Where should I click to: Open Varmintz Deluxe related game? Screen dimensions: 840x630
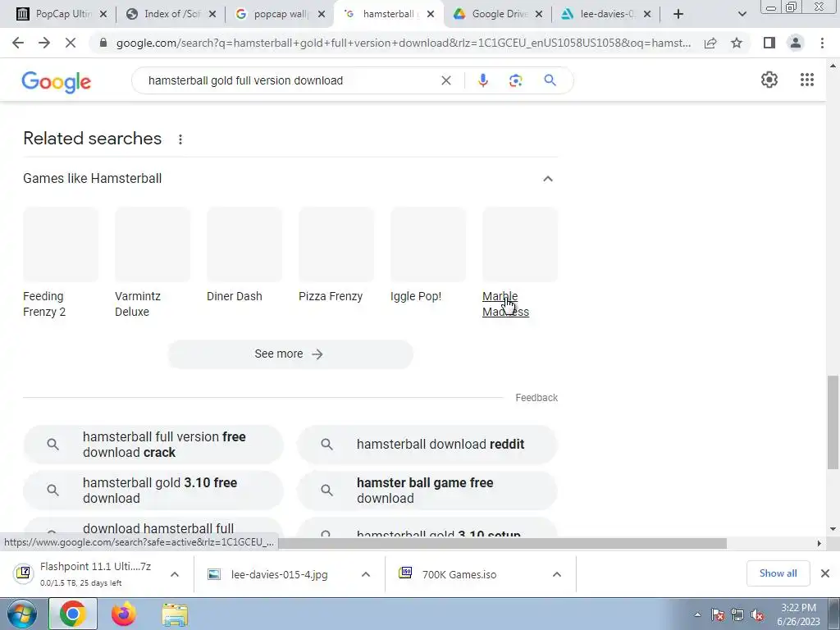[x=138, y=304]
